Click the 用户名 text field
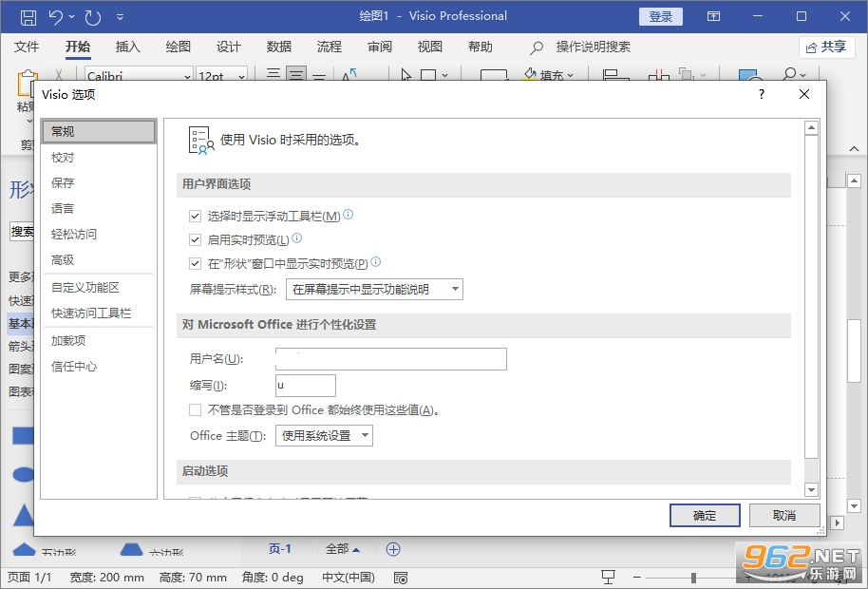Viewport: 868px width, 589px height. pos(391,359)
